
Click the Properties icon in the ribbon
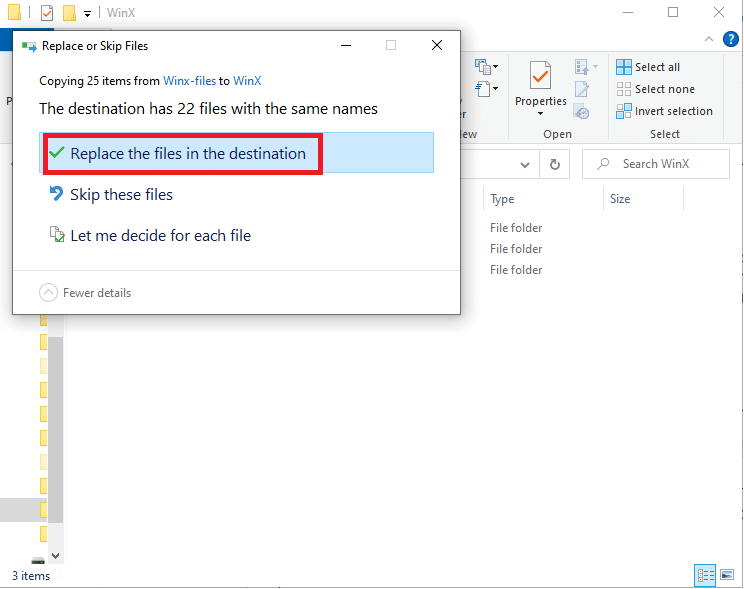pyautogui.click(x=540, y=75)
